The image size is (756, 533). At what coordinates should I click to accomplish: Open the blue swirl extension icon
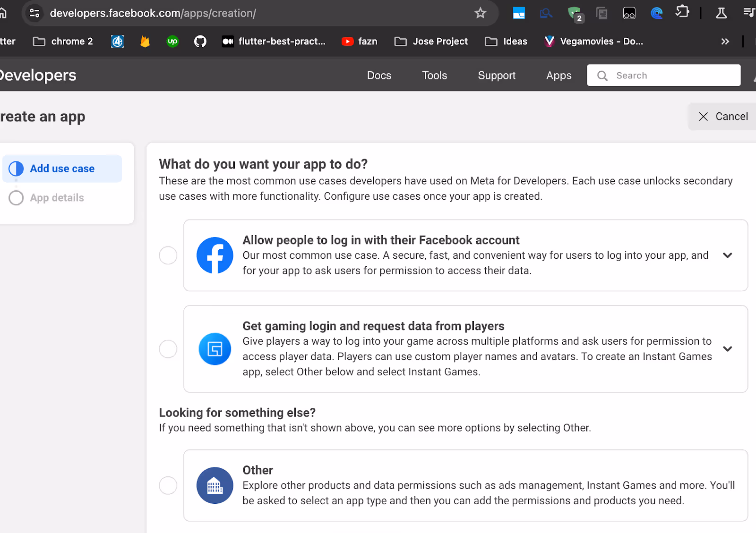coord(656,13)
